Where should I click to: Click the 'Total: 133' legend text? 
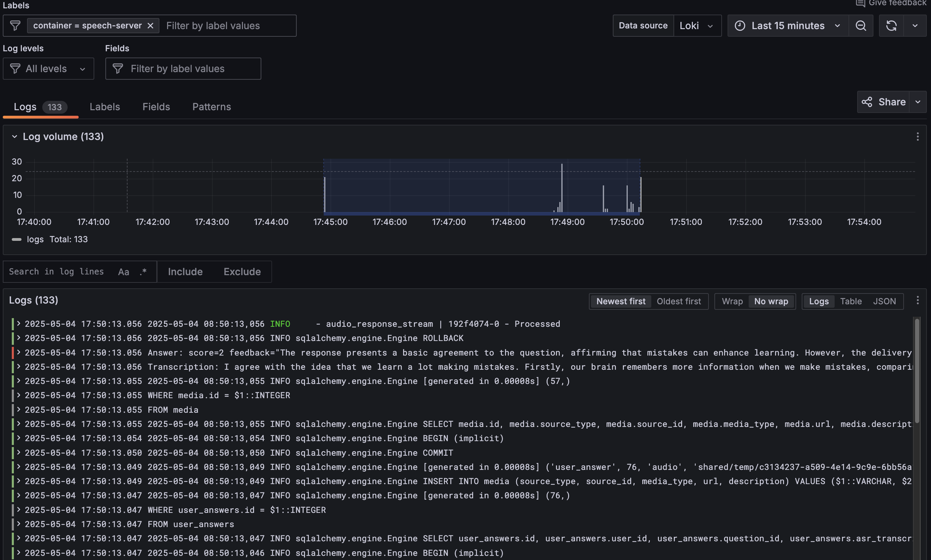[69, 239]
